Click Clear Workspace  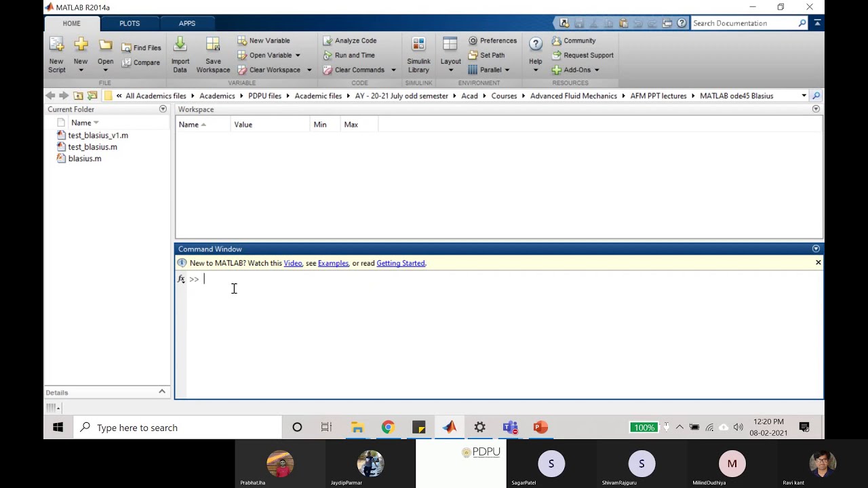coord(269,70)
